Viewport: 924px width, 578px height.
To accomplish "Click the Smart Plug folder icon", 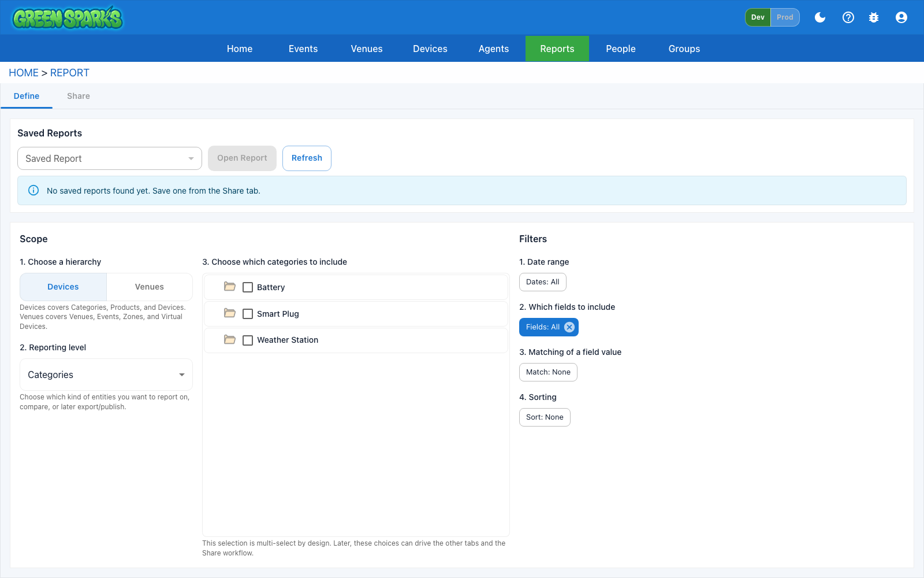I will tap(230, 313).
